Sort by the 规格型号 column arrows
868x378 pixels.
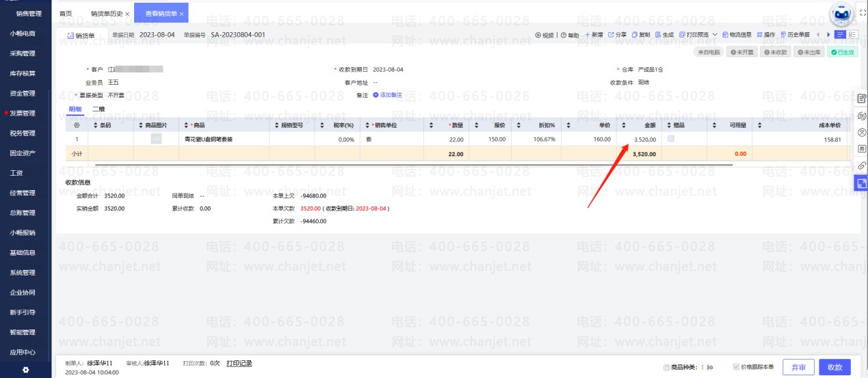tap(276, 125)
